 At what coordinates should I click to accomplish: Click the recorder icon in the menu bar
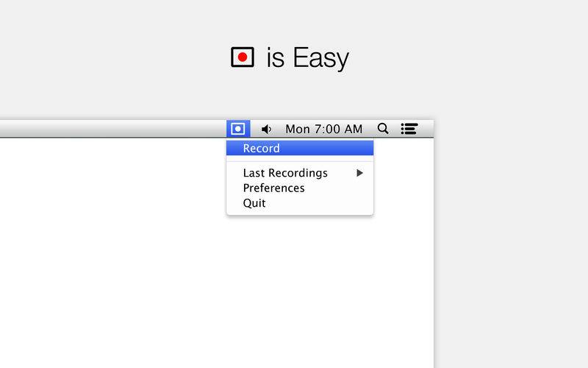pyautogui.click(x=238, y=129)
